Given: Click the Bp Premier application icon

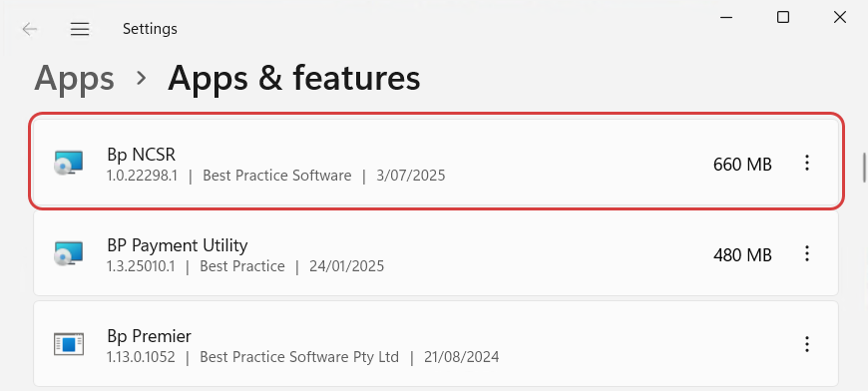Looking at the screenshot, I should (69, 344).
